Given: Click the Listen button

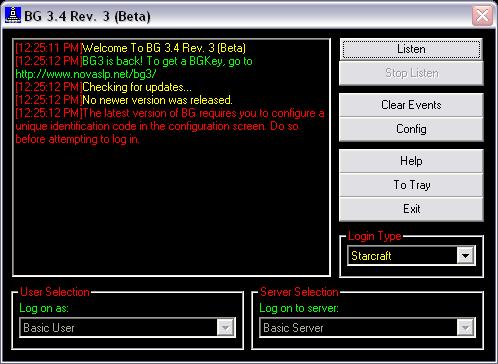Looking at the screenshot, I should point(411,49).
